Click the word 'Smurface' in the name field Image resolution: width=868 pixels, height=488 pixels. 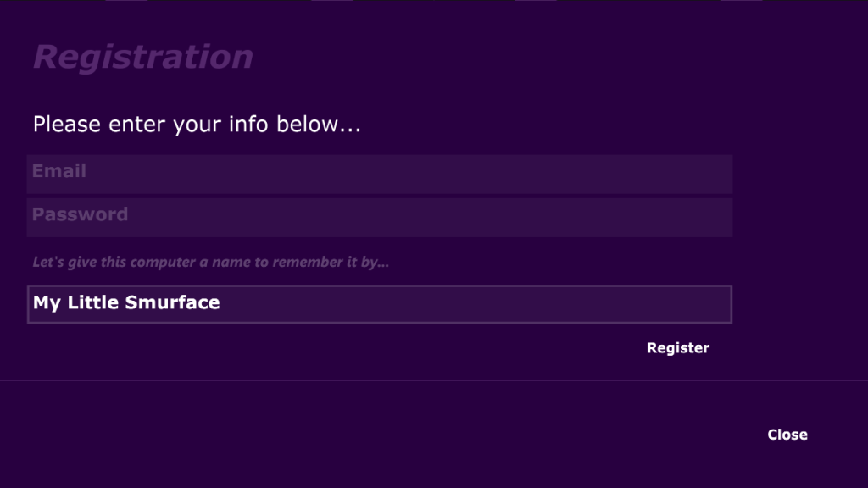[x=173, y=302]
